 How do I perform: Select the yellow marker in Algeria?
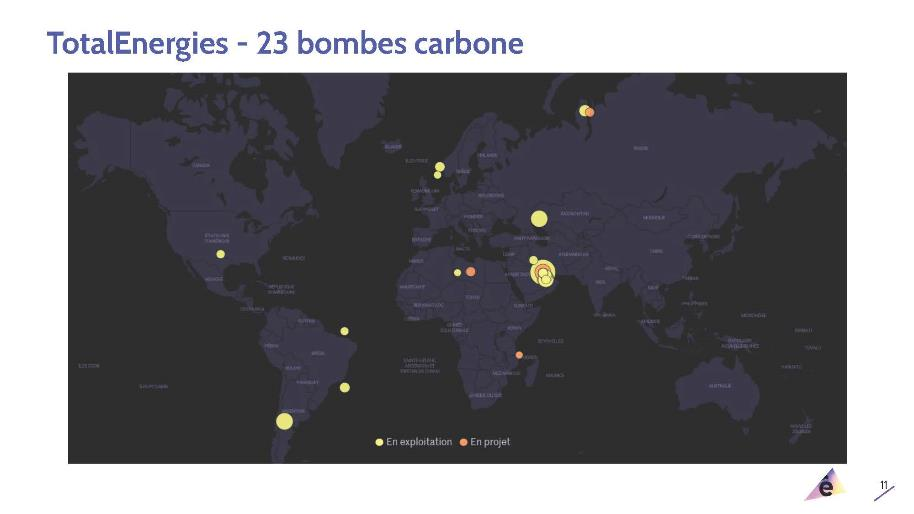(x=458, y=272)
